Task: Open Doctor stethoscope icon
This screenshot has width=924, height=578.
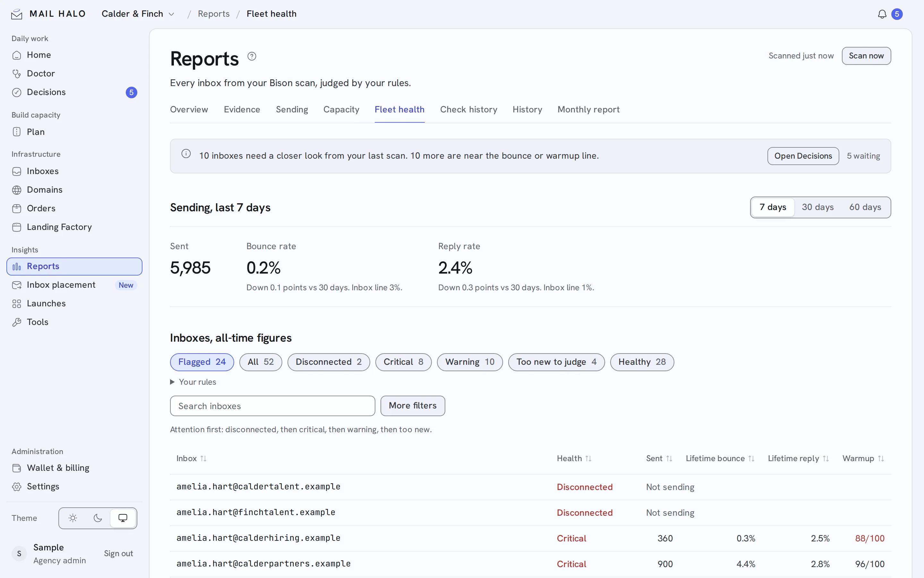Action: [x=16, y=74]
